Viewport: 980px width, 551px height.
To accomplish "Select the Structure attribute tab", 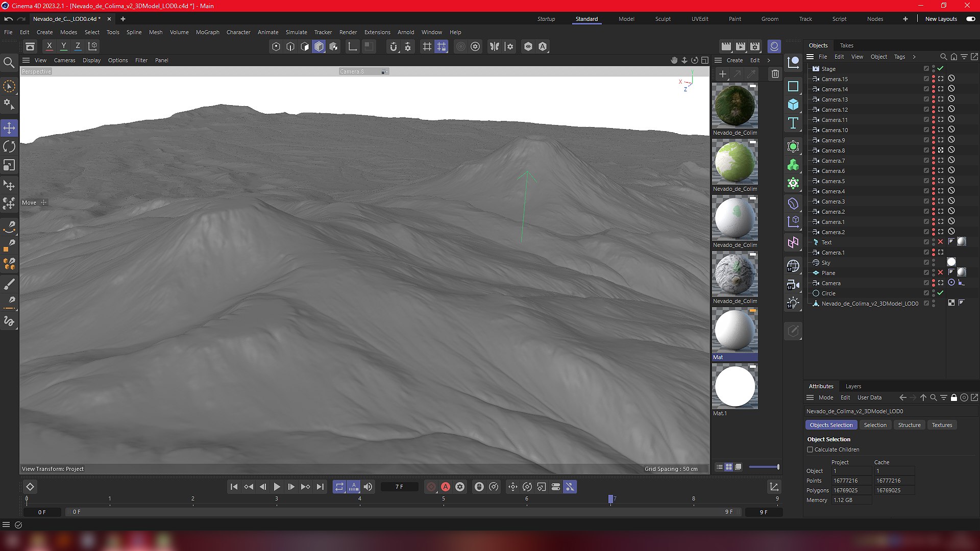I will pyautogui.click(x=910, y=425).
